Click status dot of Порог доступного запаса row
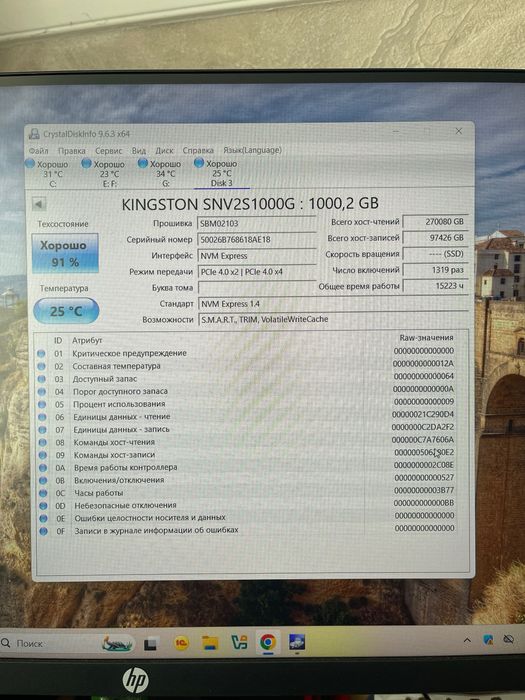Screen dimensions: 525x700 tap(42, 392)
